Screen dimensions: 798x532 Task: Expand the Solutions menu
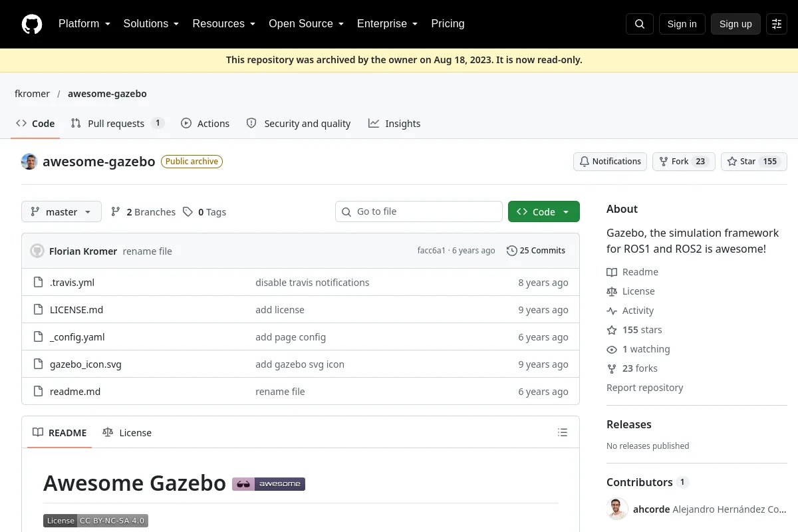point(151,24)
